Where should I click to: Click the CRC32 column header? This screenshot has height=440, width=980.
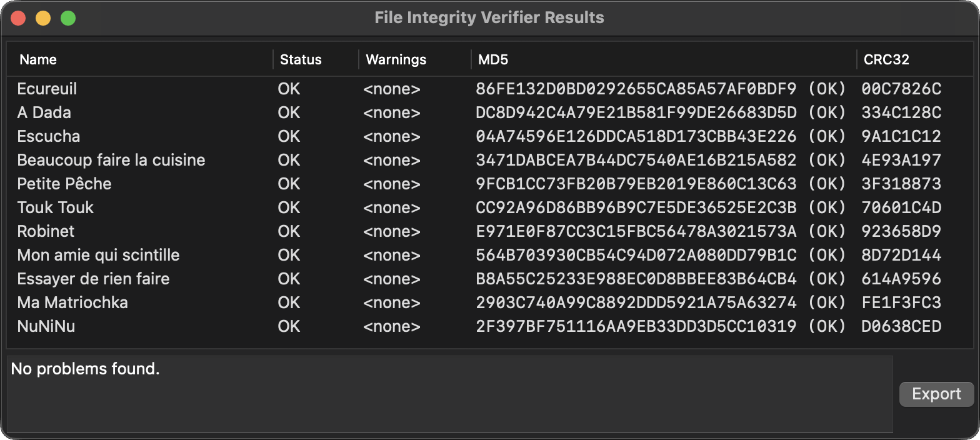point(886,60)
